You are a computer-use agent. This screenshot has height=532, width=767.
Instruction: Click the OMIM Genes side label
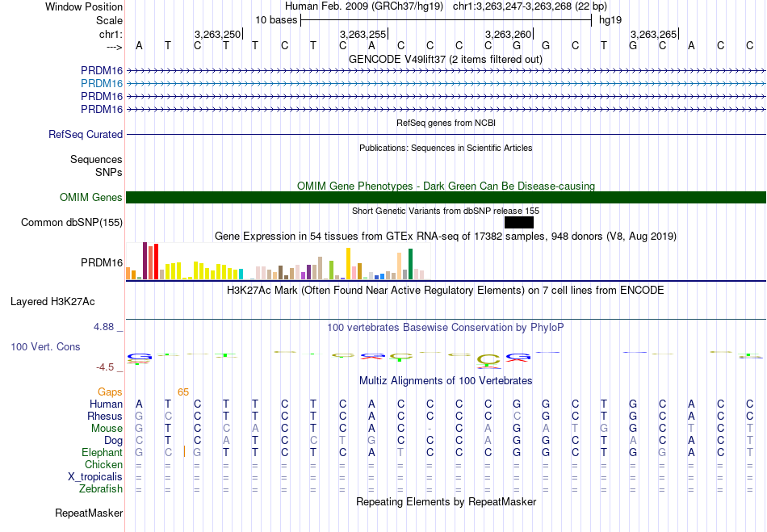(91, 197)
